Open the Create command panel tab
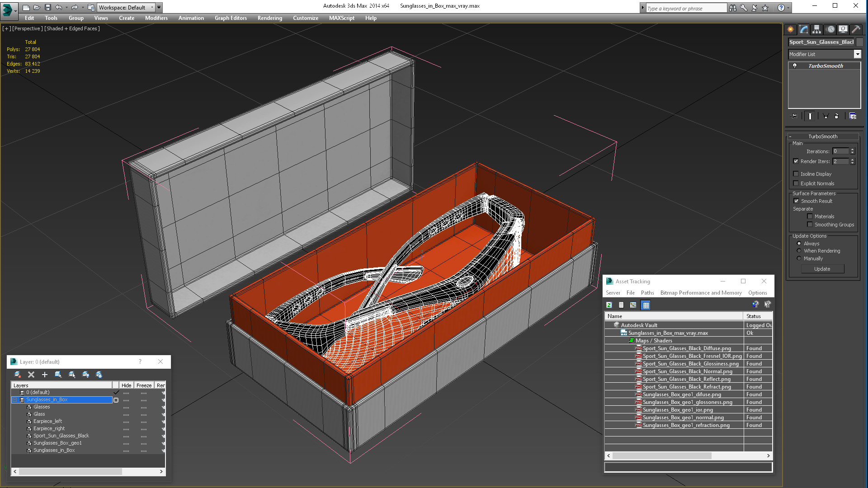 coord(790,29)
